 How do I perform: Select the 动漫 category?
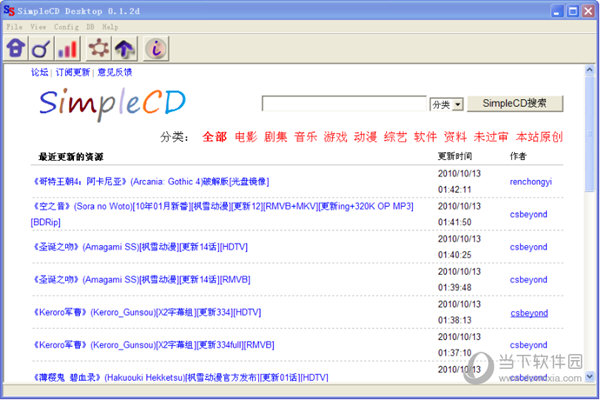tap(365, 137)
